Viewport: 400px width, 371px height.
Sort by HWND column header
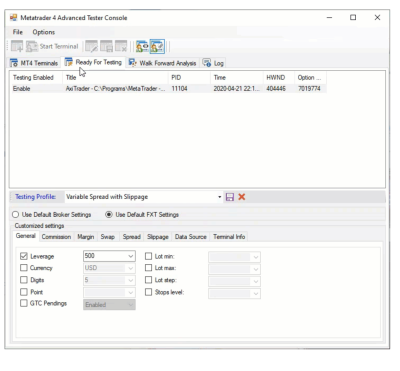click(279, 78)
